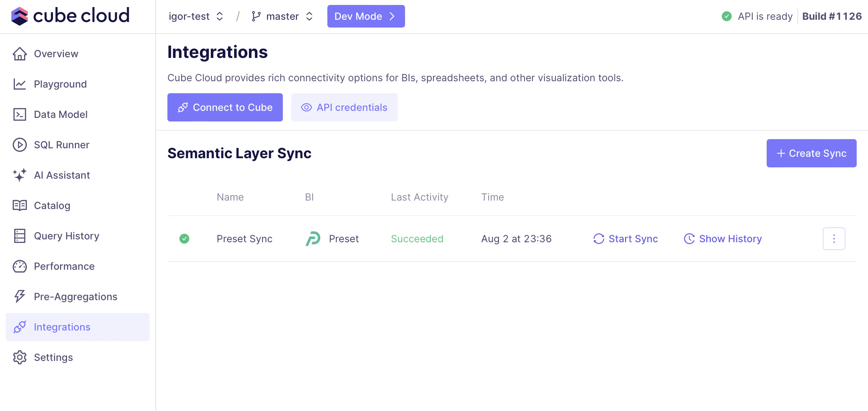The width and height of the screenshot is (868, 411).
Task: Go to Query History in sidebar
Action: coord(66,236)
